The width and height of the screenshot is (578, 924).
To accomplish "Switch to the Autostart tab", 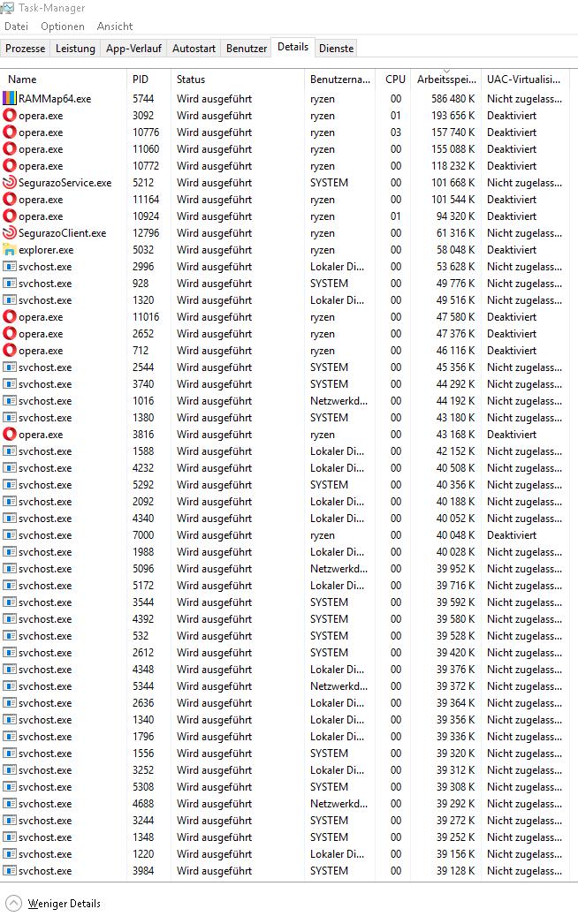I will (194, 49).
